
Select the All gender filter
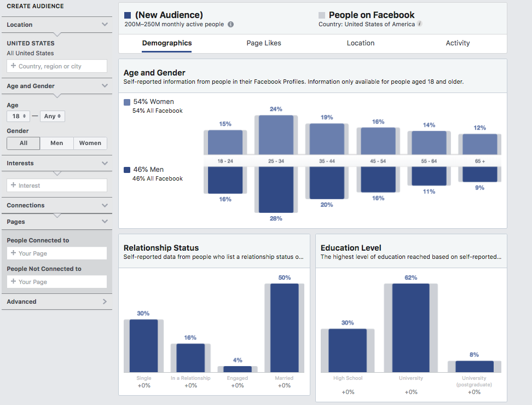tap(23, 143)
